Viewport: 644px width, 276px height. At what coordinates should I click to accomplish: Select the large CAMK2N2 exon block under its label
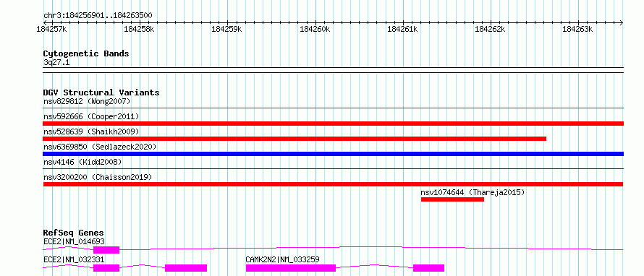tap(291, 268)
